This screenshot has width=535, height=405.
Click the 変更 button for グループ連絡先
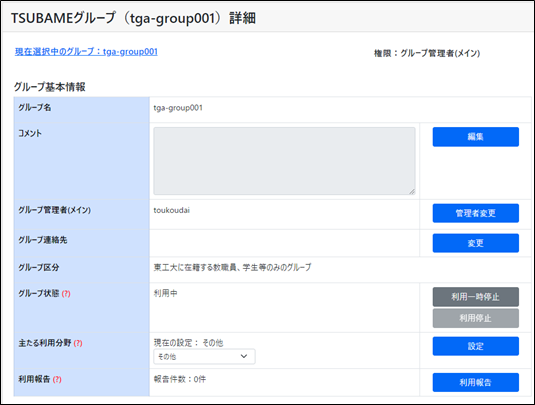point(476,243)
